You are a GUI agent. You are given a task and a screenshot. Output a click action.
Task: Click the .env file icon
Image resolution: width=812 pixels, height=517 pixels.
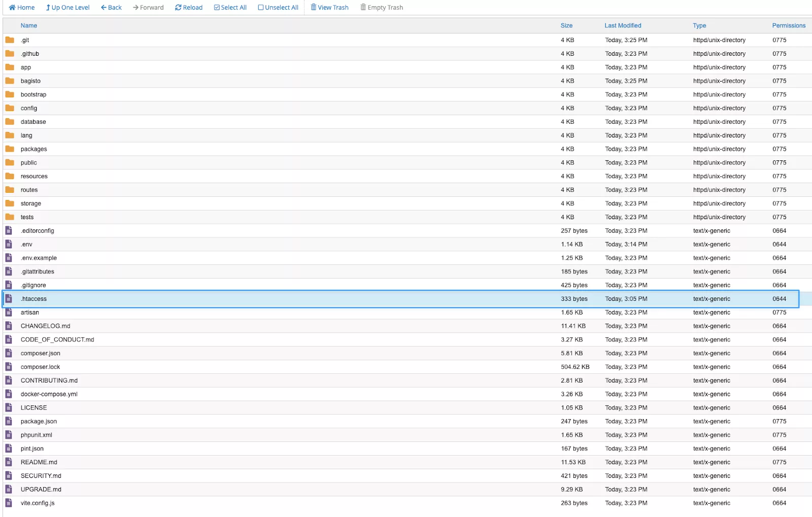pyautogui.click(x=9, y=244)
